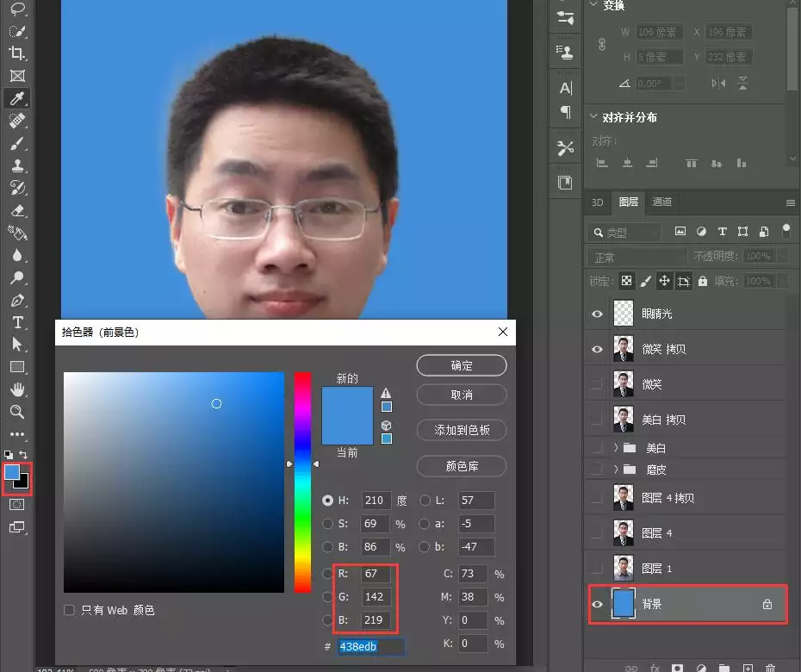
Task: Expand the 美白 layer group
Action: click(616, 448)
